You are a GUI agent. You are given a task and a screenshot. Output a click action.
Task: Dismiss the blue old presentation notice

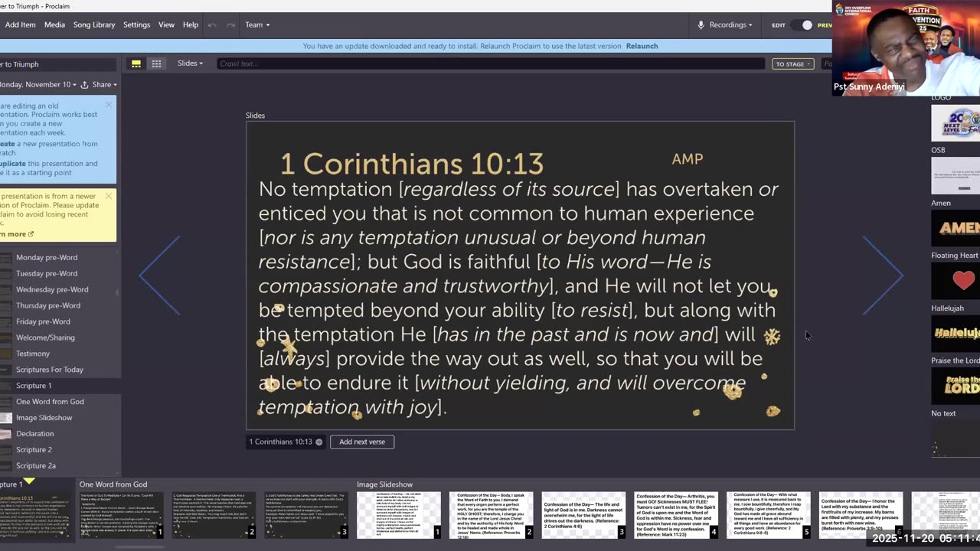click(109, 104)
